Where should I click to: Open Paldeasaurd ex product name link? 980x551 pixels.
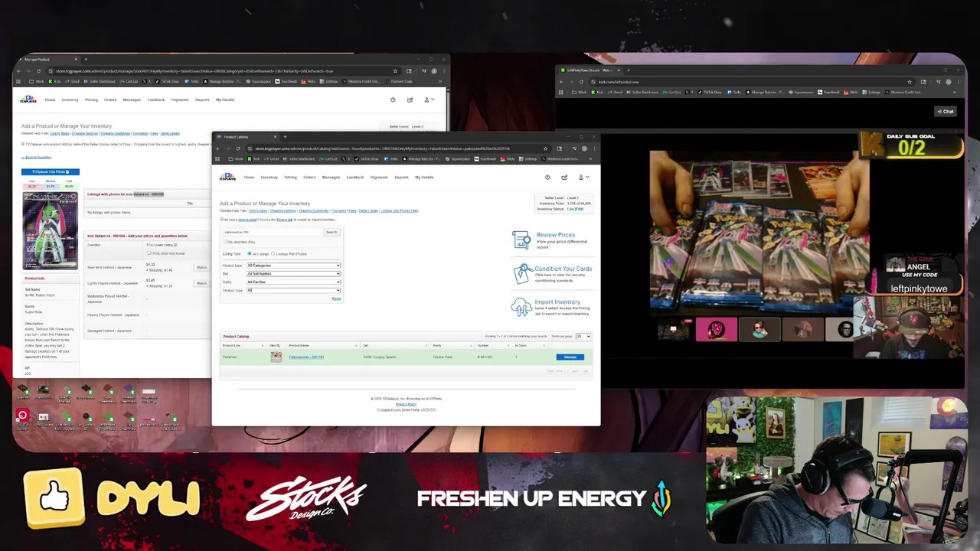click(306, 357)
